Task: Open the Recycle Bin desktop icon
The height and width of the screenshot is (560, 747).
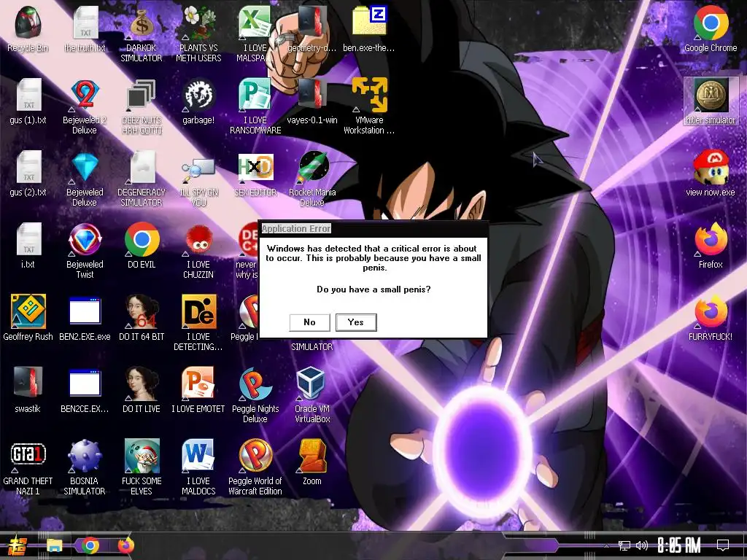Action: click(x=28, y=28)
